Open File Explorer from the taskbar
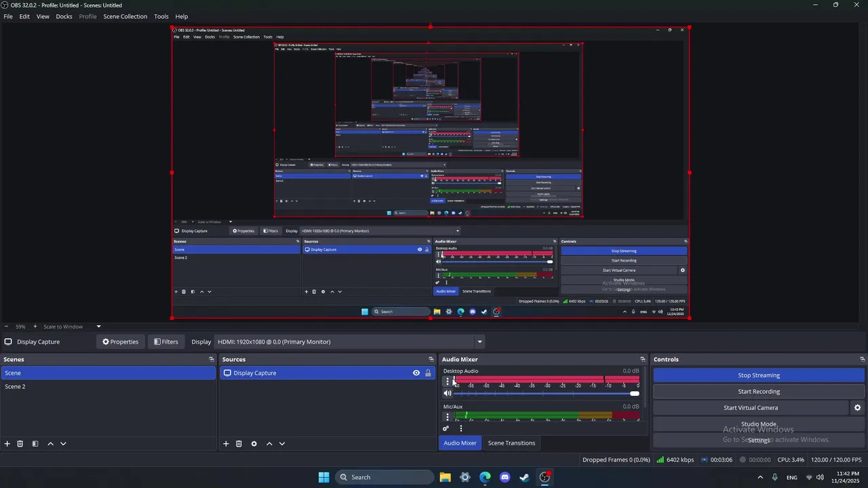Viewport: 868px width, 488px height. click(445, 477)
